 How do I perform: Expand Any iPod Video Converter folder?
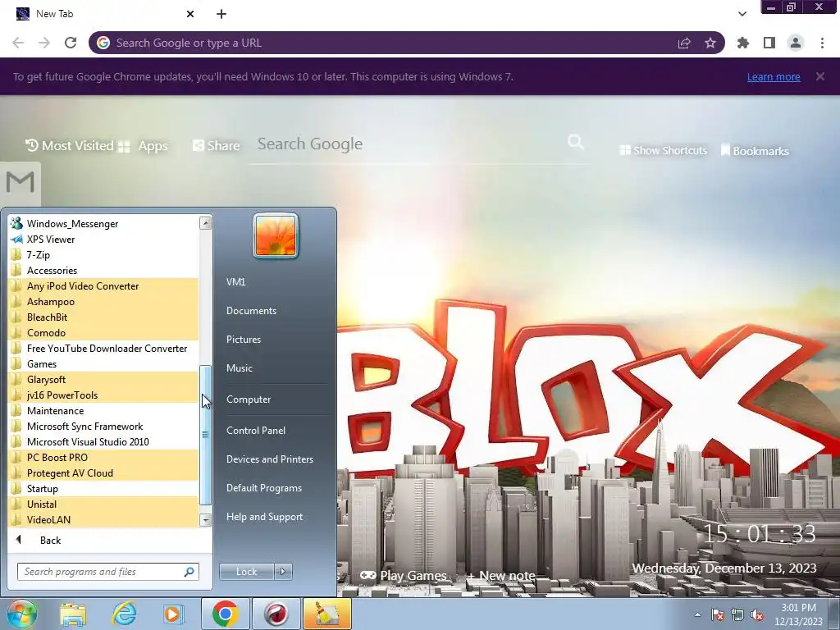click(103, 286)
